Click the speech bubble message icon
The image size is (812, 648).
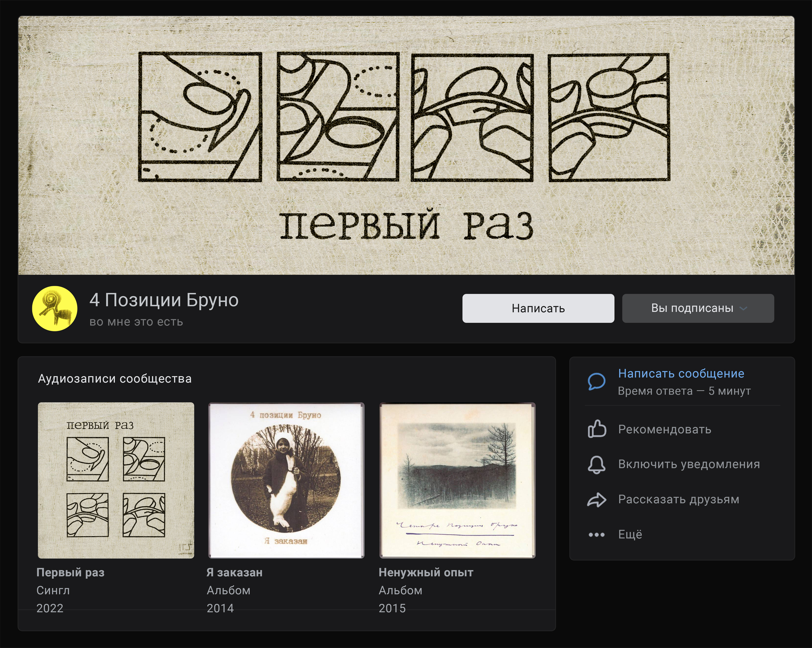[597, 381]
